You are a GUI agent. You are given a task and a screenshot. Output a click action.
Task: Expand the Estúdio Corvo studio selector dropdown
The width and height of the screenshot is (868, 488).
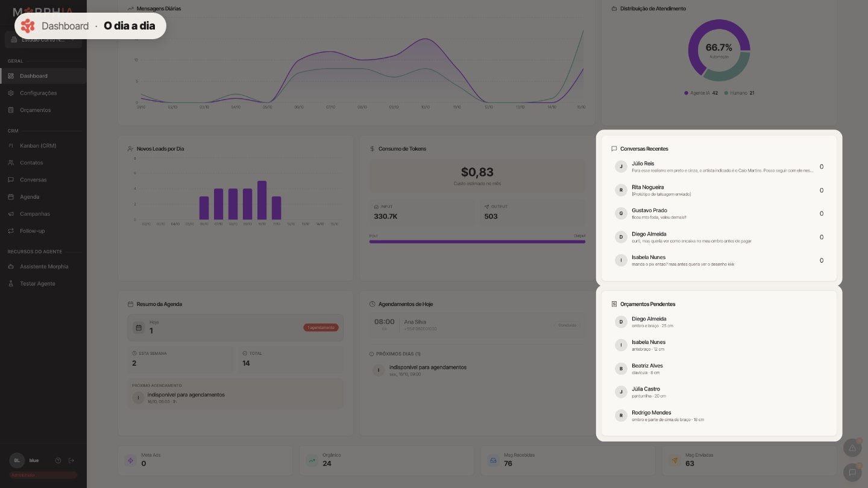click(43, 40)
